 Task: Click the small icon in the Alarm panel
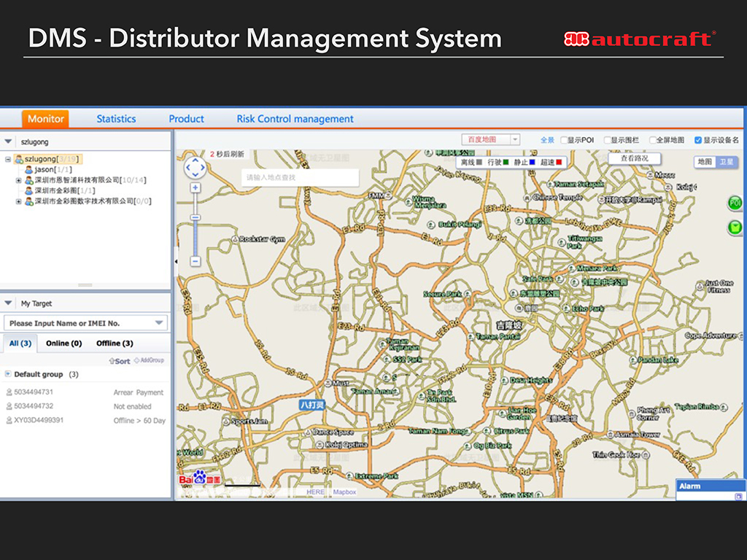tap(738, 496)
